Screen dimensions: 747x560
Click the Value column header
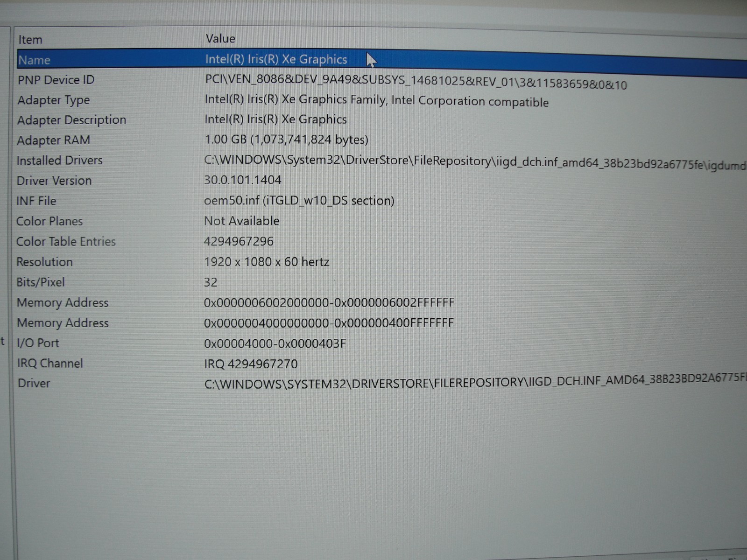220,39
